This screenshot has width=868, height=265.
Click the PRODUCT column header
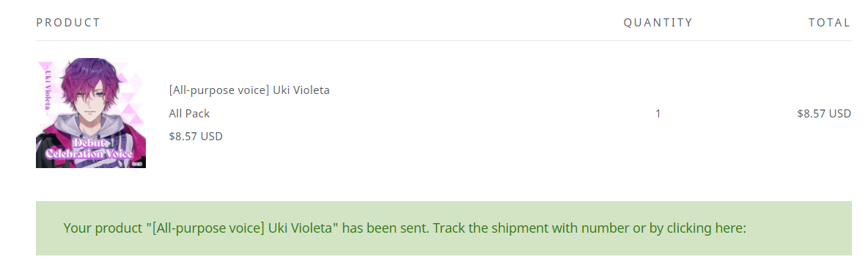[x=68, y=23]
